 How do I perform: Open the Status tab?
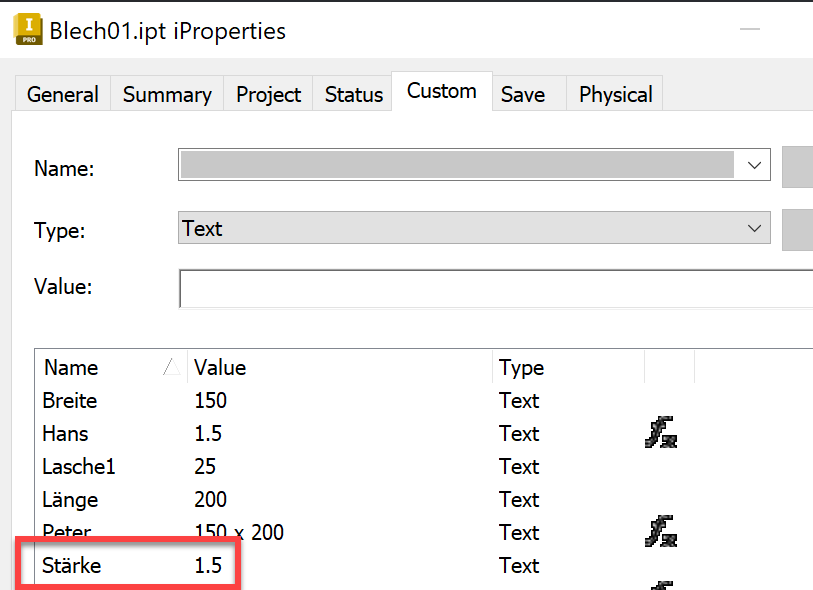tap(352, 94)
